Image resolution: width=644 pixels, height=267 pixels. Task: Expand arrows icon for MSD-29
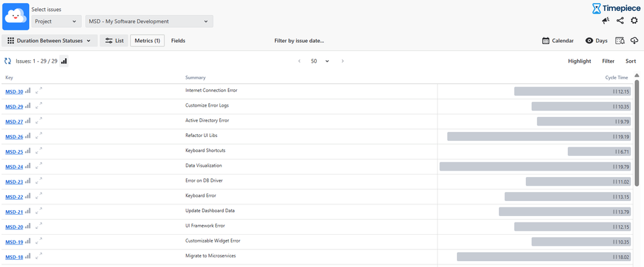point(39,106)
